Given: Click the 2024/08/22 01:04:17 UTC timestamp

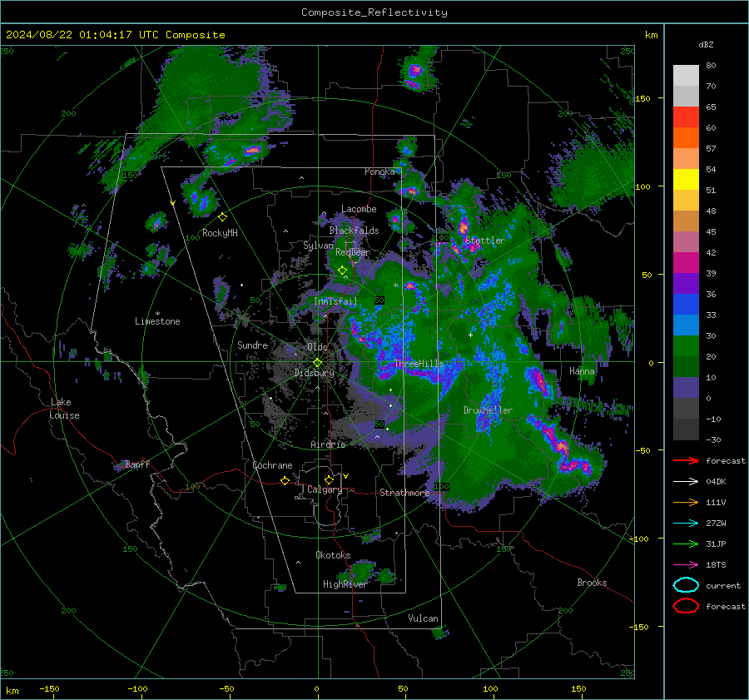Looking at the screenshot, I should point(115,35).
